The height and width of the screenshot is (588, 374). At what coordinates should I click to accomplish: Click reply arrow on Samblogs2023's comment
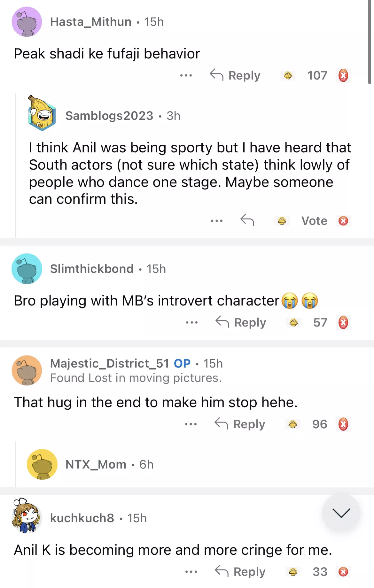click(x=247, y=220)
